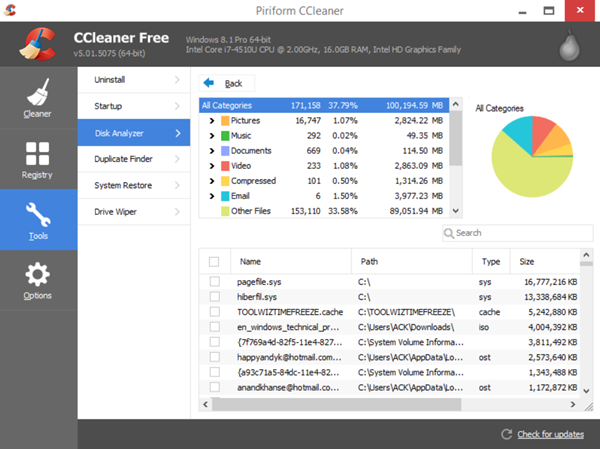Expand the Video category

coord(212,166)
